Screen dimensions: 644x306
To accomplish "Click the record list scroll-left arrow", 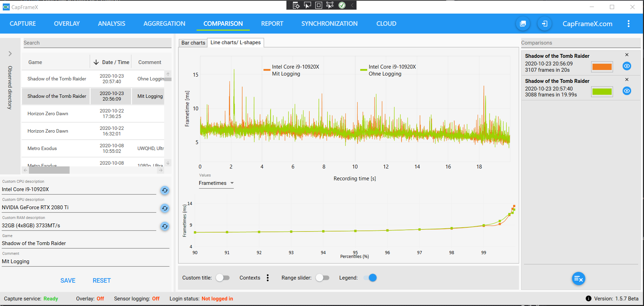I will [x=25, y=170].
